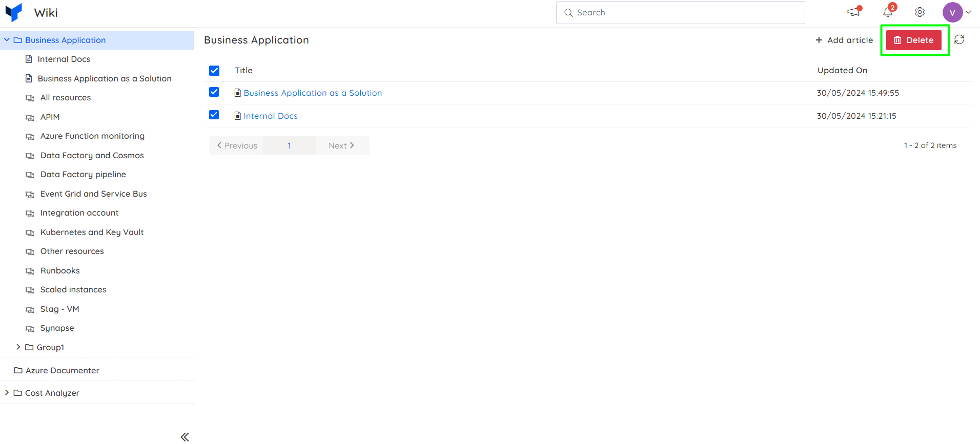Click the dashboard icon beside Kubernetes and Key Vault
This screenshot has height=444, width=980.
(x=30, y=232)
